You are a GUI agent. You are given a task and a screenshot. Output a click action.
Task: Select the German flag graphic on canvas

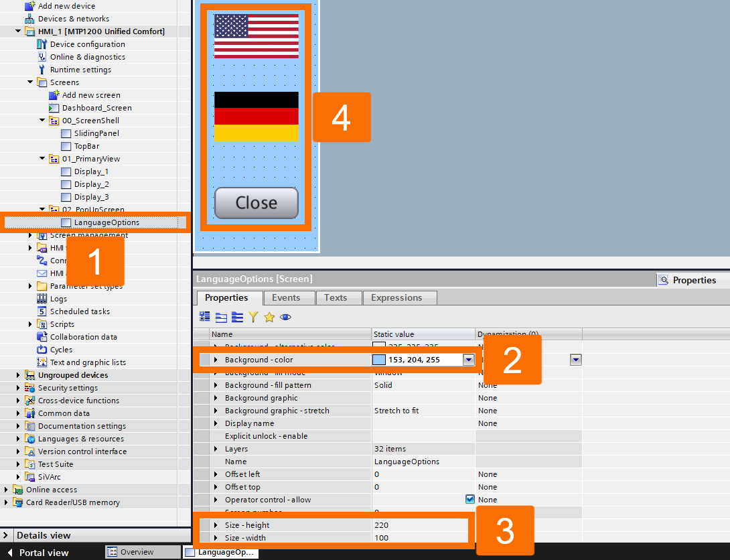pyautogui.click(x=257, y=116)
